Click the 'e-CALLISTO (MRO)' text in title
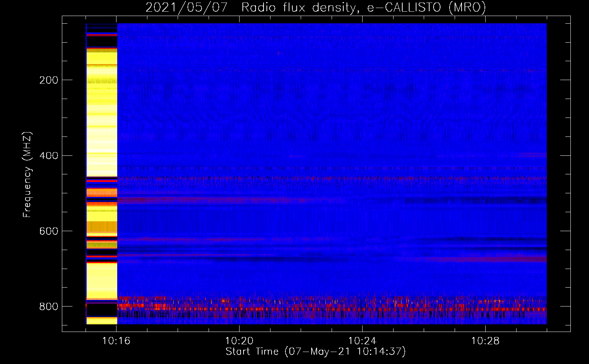This screenshot has width=589, height=364. pos(426,7)
